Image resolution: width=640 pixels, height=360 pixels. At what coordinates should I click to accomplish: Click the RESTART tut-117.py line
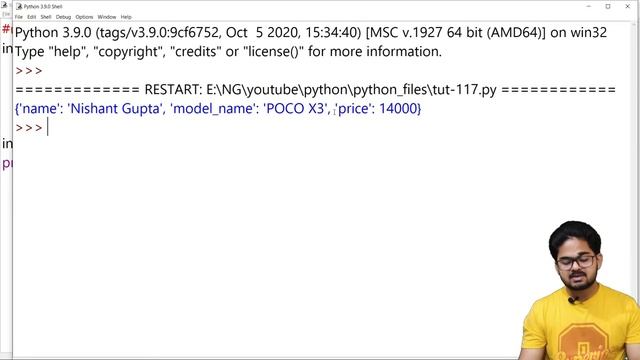315,89
